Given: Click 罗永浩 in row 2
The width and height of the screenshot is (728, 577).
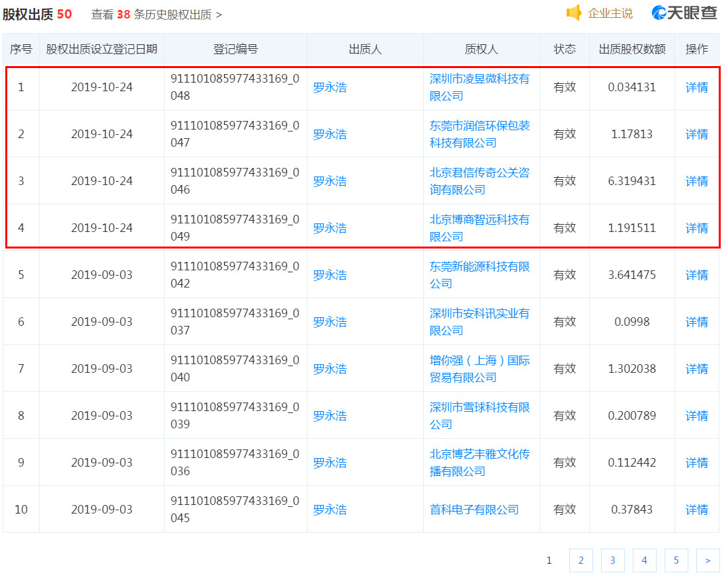Looking at the screenshot, I should [330, 134].
